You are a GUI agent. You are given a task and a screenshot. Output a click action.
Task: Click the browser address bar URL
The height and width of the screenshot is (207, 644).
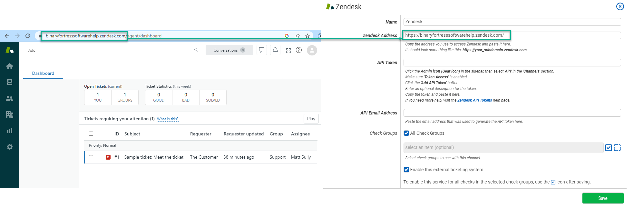pos(103,36)
